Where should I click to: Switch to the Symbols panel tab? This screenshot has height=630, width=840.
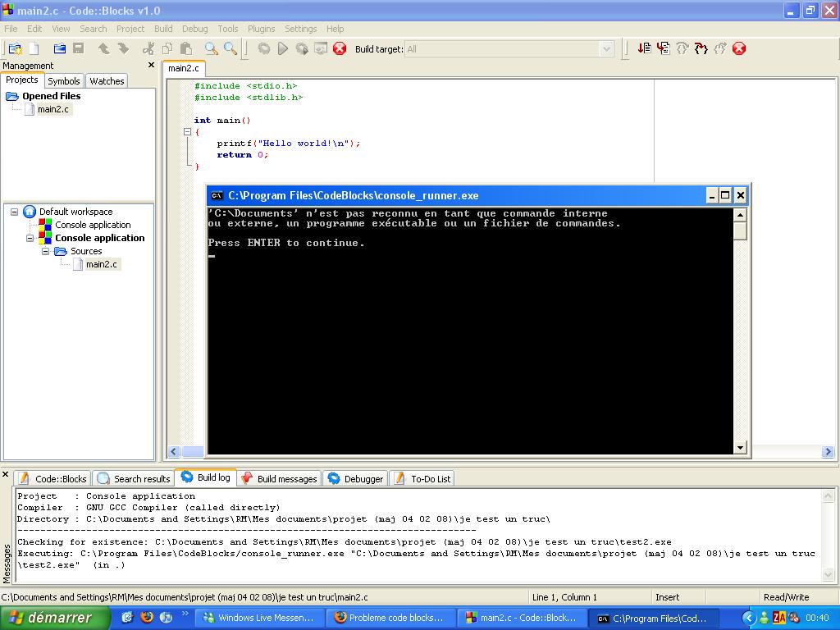pyautogui.click(x=63, y=80)
